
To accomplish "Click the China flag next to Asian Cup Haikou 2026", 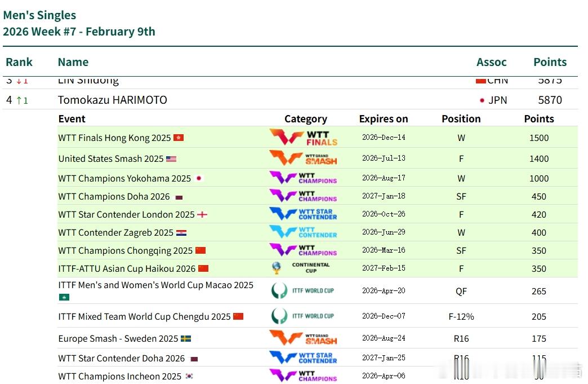I will tap(203, 268).
